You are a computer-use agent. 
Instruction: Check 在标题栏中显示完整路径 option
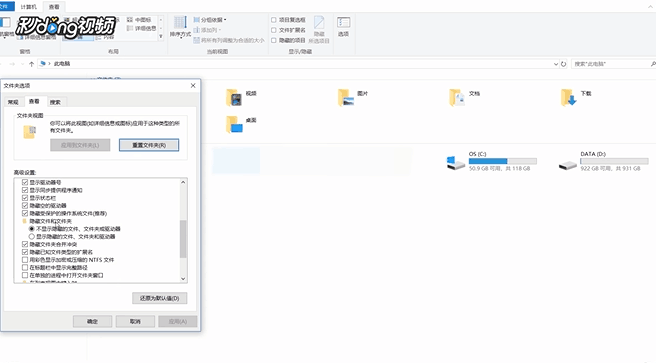(x=25, y=268)
